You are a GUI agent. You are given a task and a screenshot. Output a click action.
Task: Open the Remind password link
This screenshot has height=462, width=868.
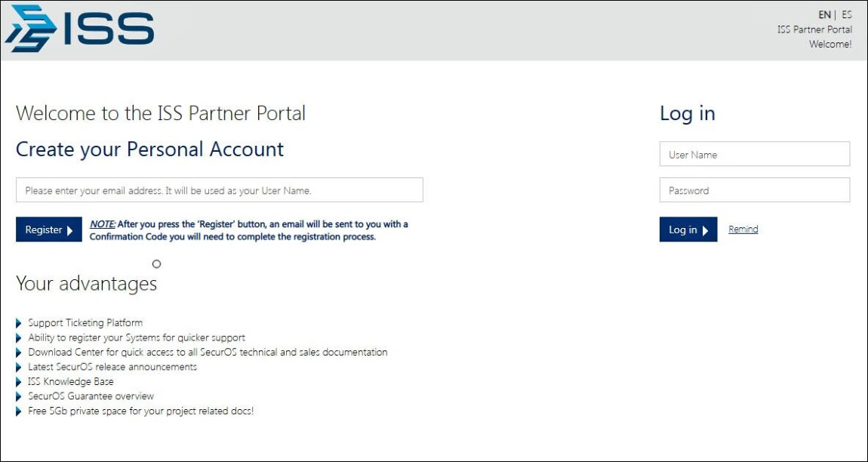coord(742,229)
